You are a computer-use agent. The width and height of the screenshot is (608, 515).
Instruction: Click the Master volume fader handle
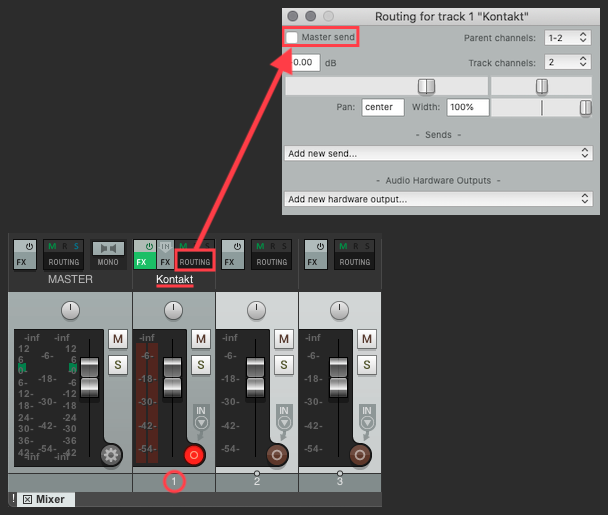point(90,377)
